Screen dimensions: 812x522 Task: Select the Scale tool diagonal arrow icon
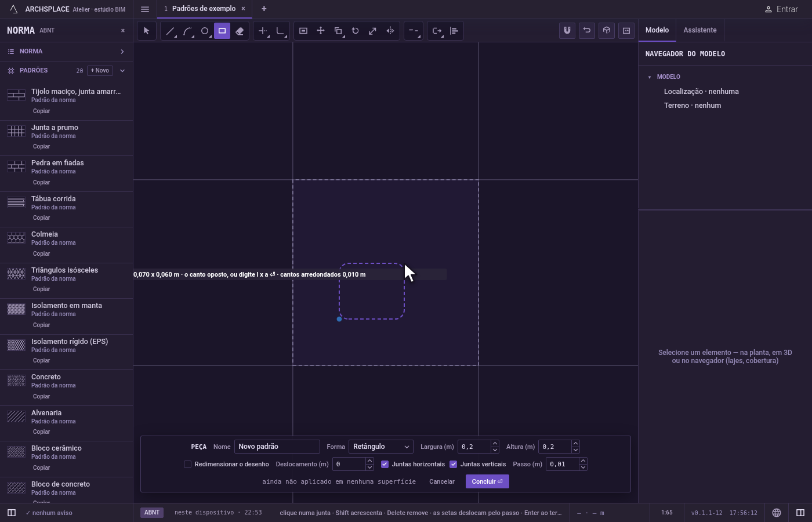pyautogui.click(x=373, y=31)
